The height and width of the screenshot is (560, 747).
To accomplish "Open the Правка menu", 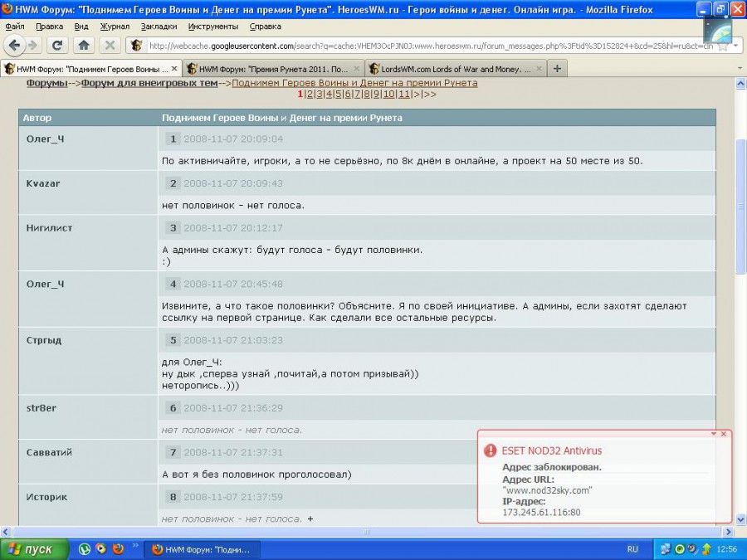I will [x=50, y=27].
